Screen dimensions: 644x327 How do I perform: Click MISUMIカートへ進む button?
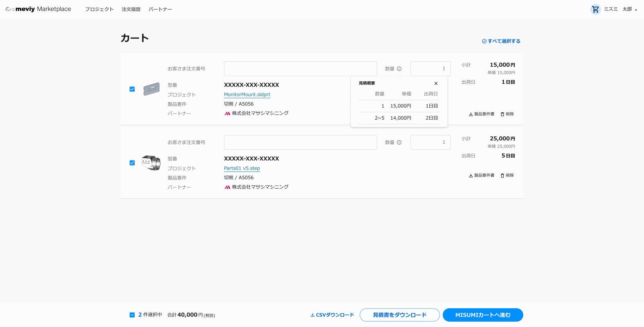(483, 315)
